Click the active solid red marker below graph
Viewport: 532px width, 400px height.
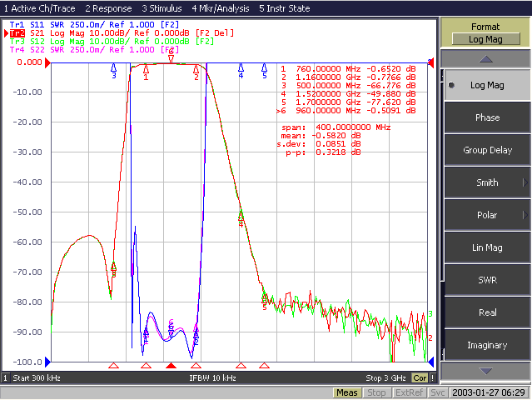point(171,366)
